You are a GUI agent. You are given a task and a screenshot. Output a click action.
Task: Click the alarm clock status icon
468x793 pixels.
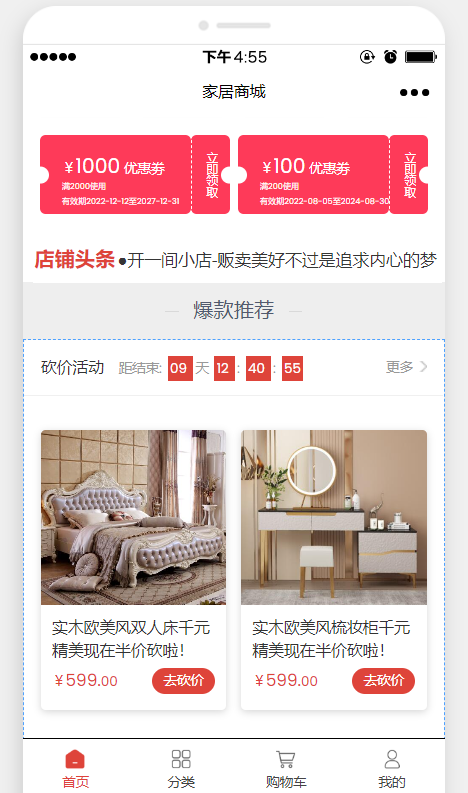390,57
